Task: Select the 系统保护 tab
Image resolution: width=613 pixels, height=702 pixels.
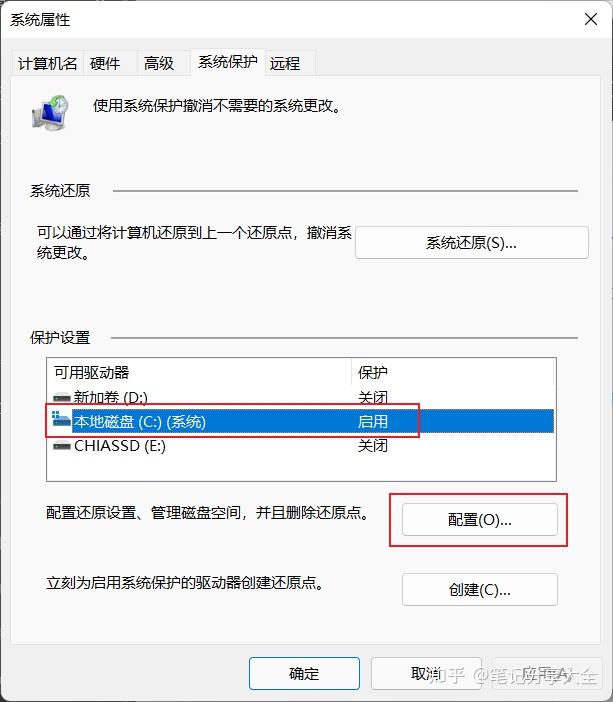Action: pos(227,62)
